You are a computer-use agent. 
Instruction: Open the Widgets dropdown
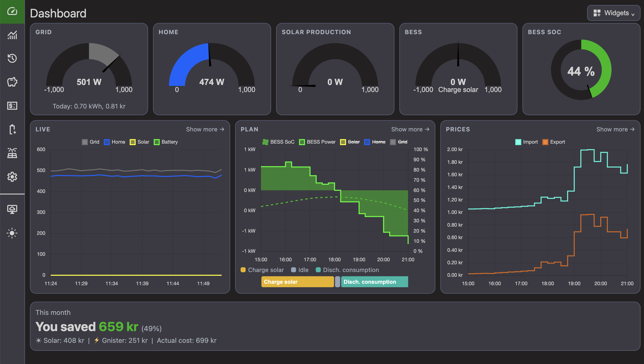click(x=614, y=13)
